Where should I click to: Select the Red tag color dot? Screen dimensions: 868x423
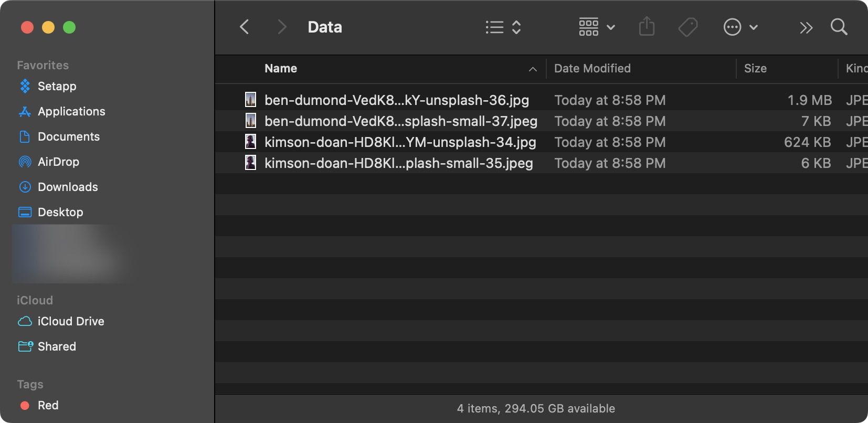(x=24, y=405)
